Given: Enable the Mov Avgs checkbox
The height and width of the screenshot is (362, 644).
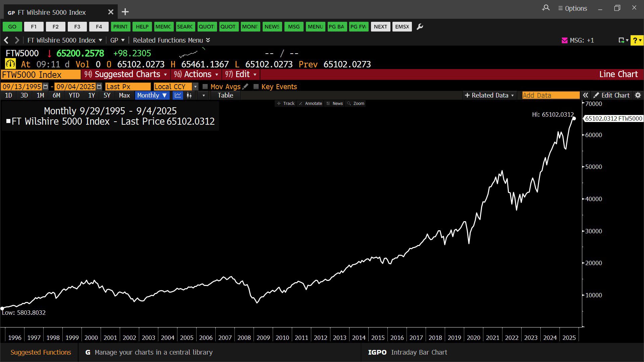Looking at the screenshot, I should pyautogui.click(x=205, y=86).
